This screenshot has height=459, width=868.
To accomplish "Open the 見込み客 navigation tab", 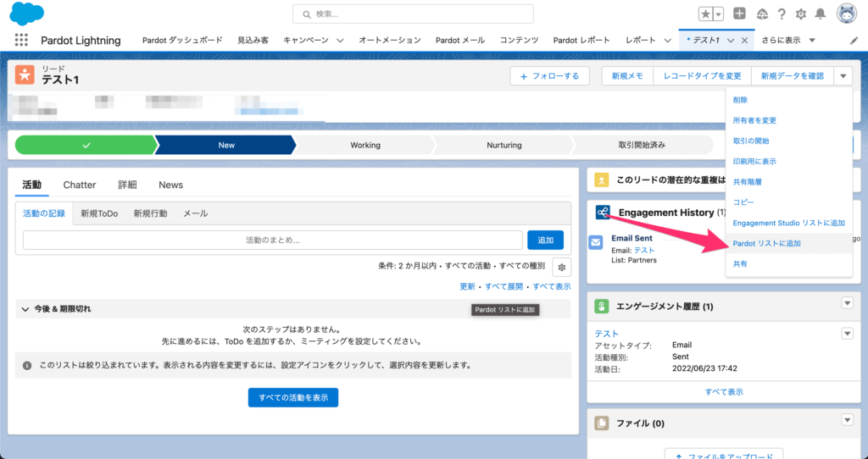I will pyautogui.click(x=253, y=40).
